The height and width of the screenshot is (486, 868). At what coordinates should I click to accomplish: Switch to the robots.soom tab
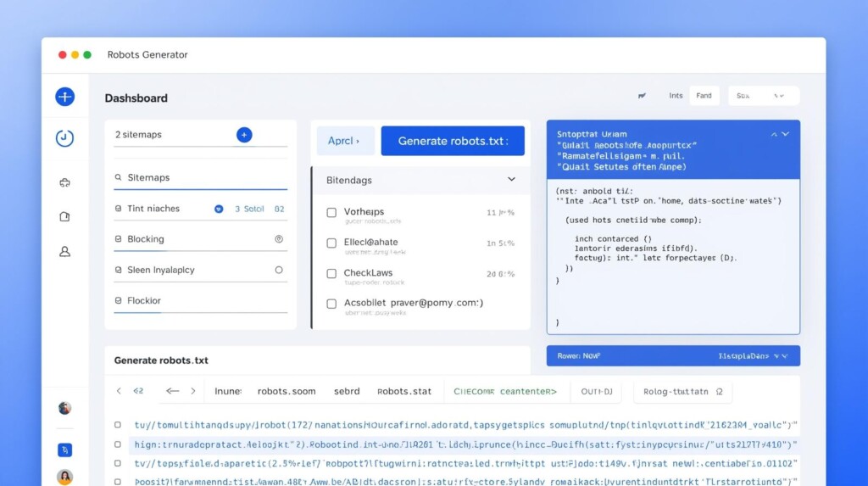(287, 391)
